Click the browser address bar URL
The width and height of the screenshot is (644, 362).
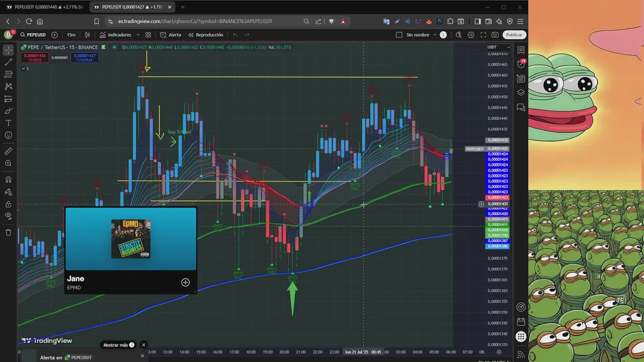point(195,21)
